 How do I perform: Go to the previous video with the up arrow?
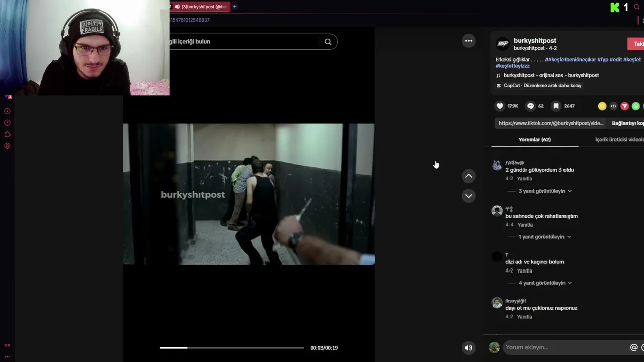tap(468, 176)
